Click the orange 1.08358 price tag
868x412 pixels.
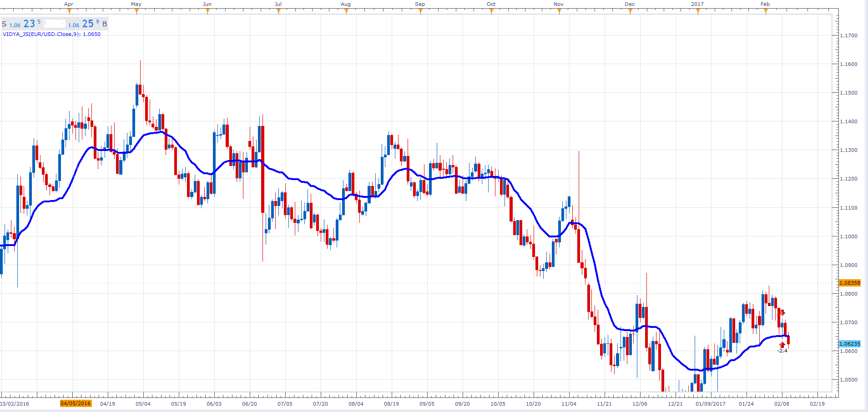[x=849, y=283]
